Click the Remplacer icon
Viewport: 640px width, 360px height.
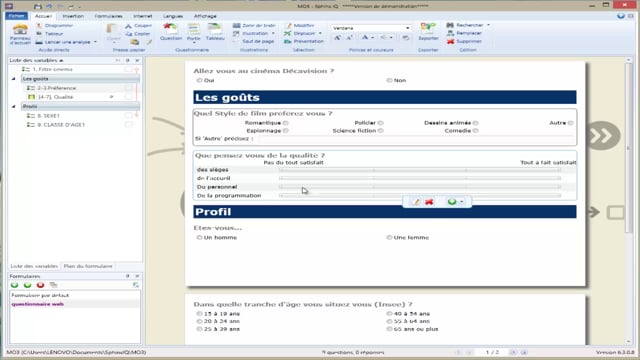[450, 33]
